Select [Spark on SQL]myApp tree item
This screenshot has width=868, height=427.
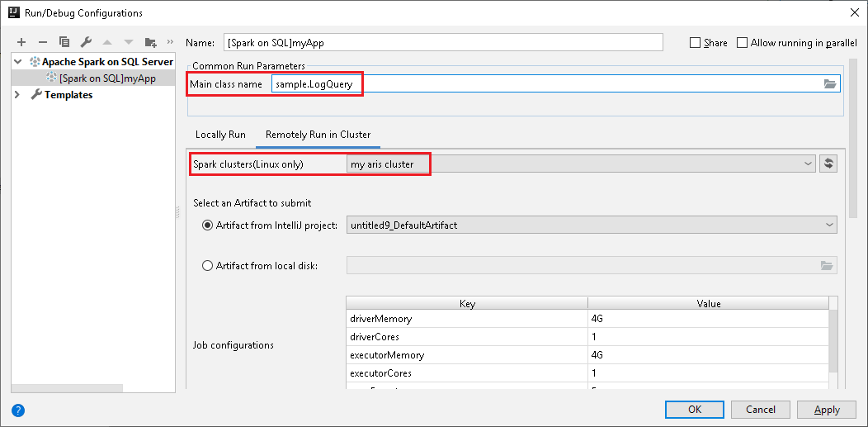point(93,78)
